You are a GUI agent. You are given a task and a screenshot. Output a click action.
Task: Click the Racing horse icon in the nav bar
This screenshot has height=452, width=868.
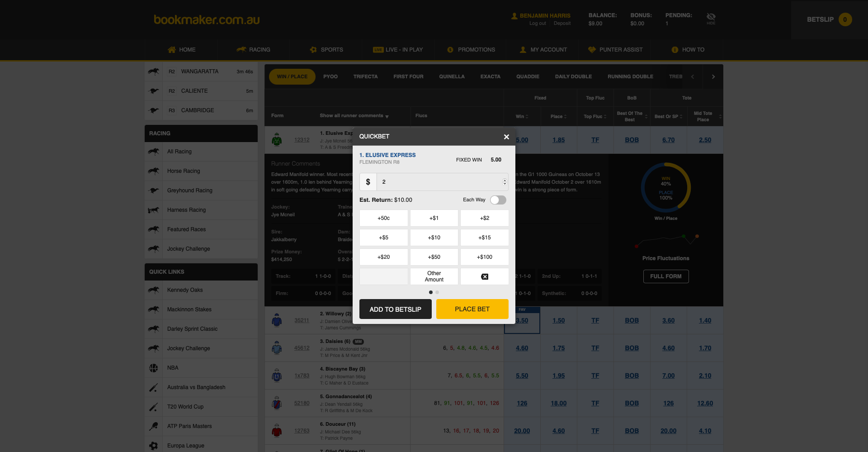pyautogui.click(x=241, y=50)
